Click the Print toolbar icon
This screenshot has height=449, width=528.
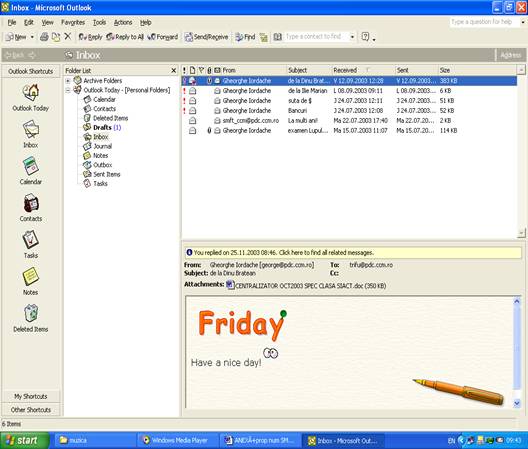pos(44,37)
